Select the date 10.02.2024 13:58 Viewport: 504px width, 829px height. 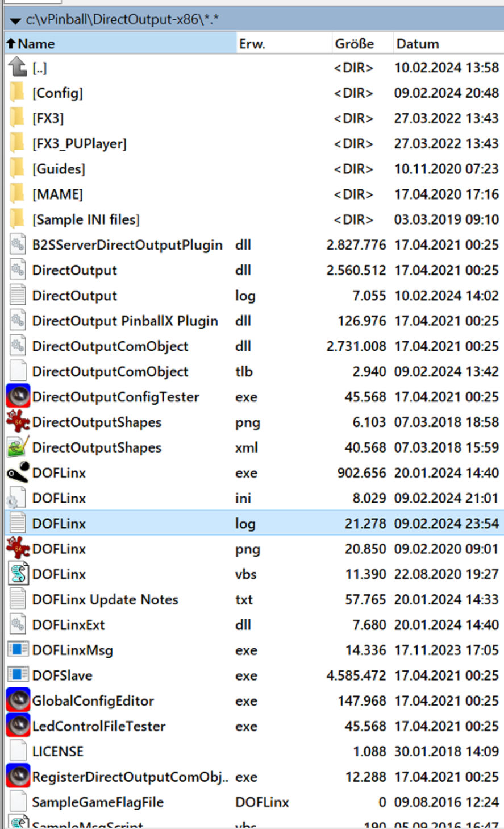[x=447, y=68]
